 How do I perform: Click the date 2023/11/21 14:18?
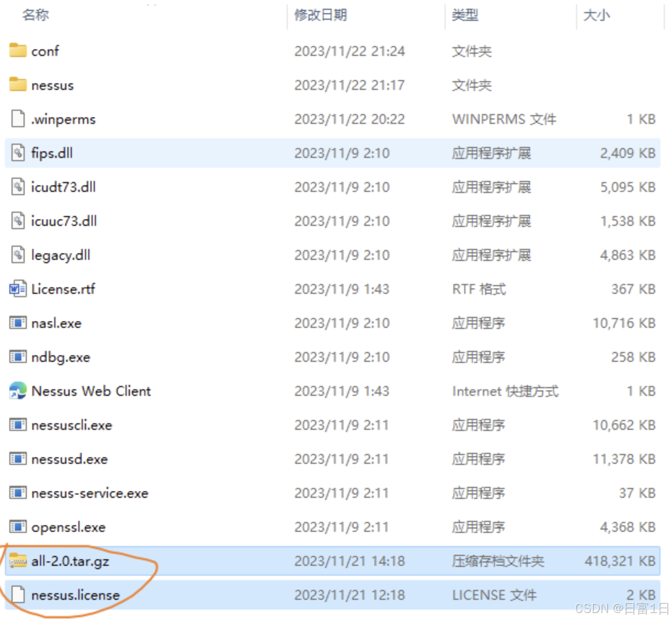[350, 561]
